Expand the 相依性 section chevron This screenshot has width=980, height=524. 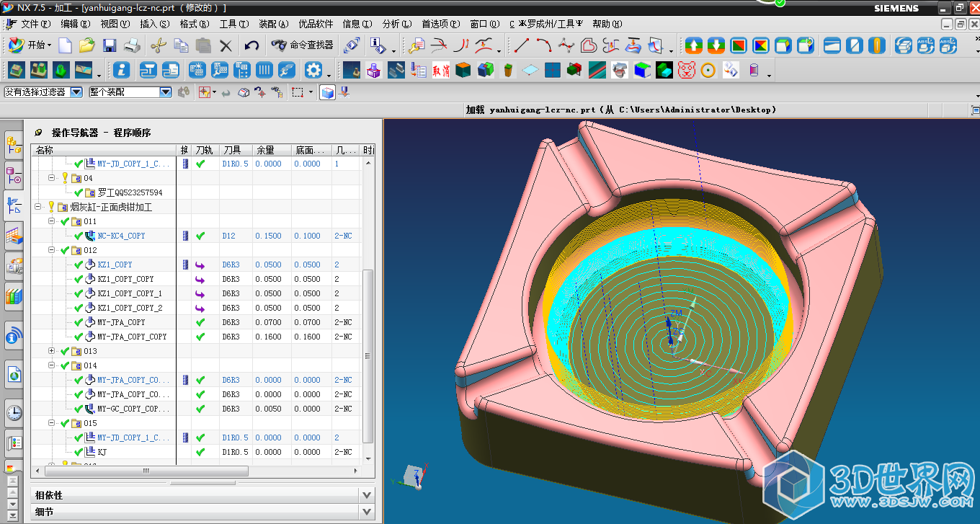click(367, 495)
